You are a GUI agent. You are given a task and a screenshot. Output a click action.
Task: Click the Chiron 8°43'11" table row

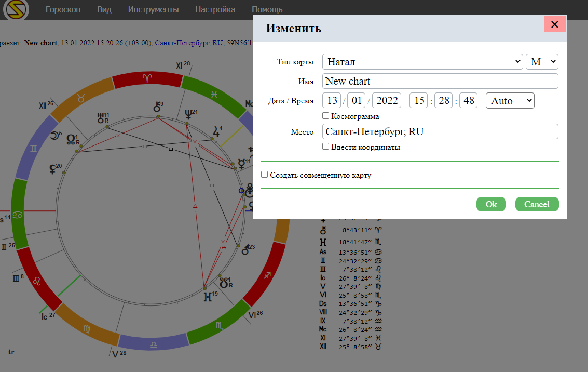coord(351,230)
